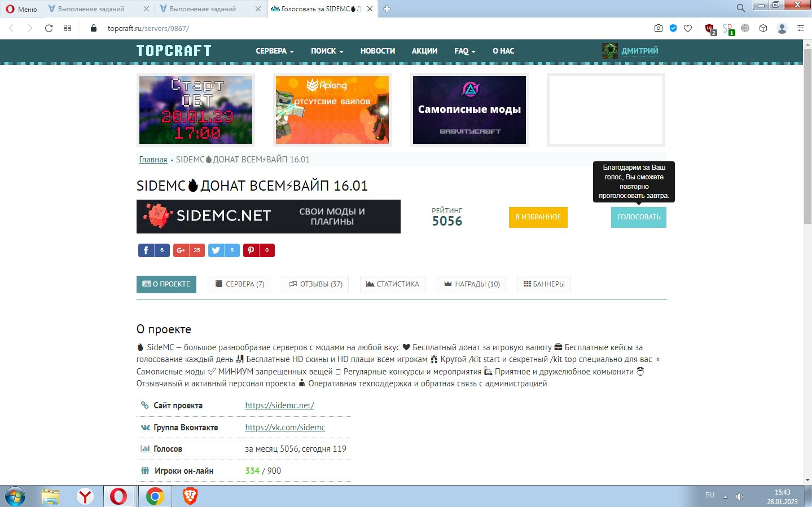Switch to the СЕРВЕРА (7) tab

(x=239, y=284)
